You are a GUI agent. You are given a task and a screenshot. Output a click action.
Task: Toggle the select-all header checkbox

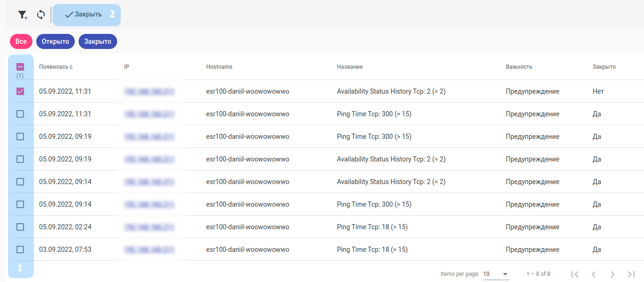click(20, 67)
